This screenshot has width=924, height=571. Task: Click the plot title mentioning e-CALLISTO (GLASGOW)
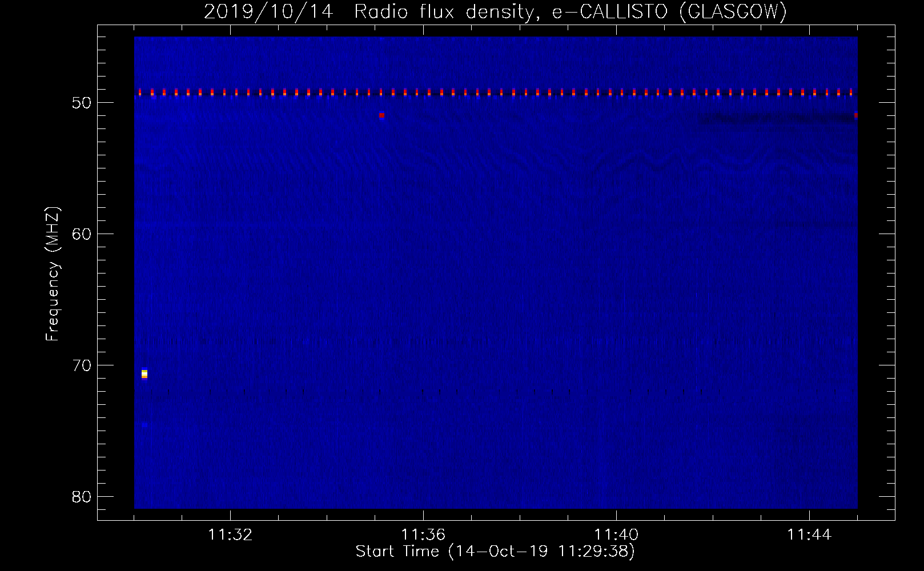495,11
